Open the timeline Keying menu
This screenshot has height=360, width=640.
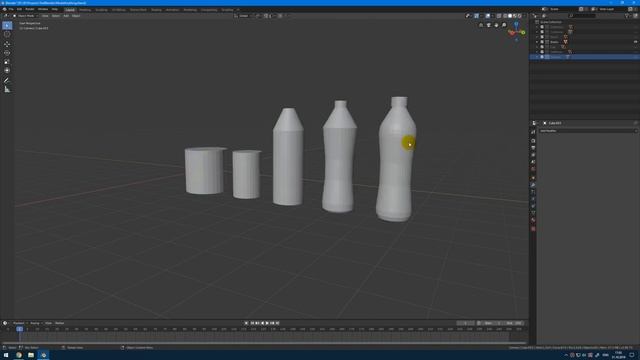tap(35, 323)
